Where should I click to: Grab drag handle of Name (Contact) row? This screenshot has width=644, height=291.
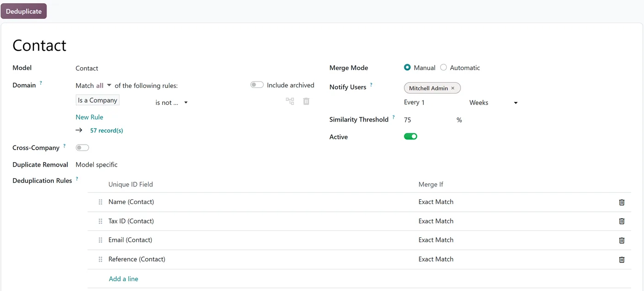pos(100,202)
